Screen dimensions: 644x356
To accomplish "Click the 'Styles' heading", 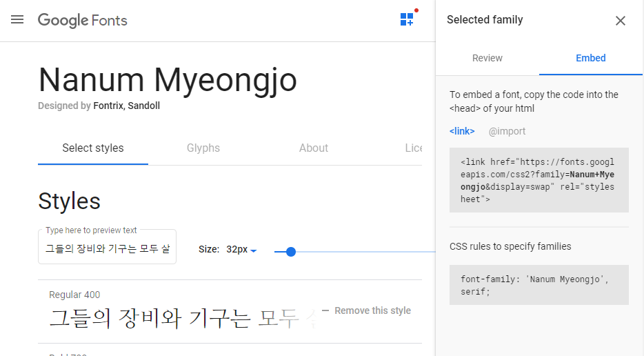I will coord(70,201).
